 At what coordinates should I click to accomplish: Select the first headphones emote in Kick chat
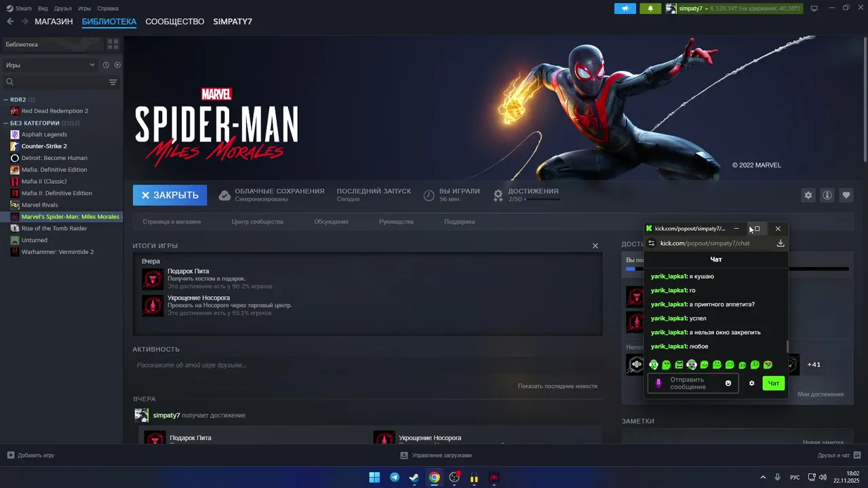(654, 365)
